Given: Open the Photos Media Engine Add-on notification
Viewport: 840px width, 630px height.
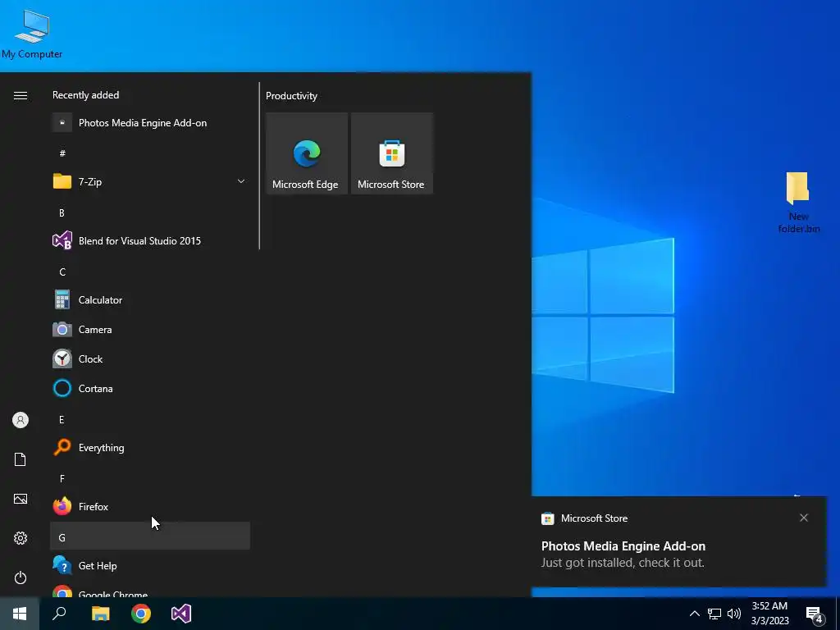Looking at the screenshot, I should click(x=678, y=541).
